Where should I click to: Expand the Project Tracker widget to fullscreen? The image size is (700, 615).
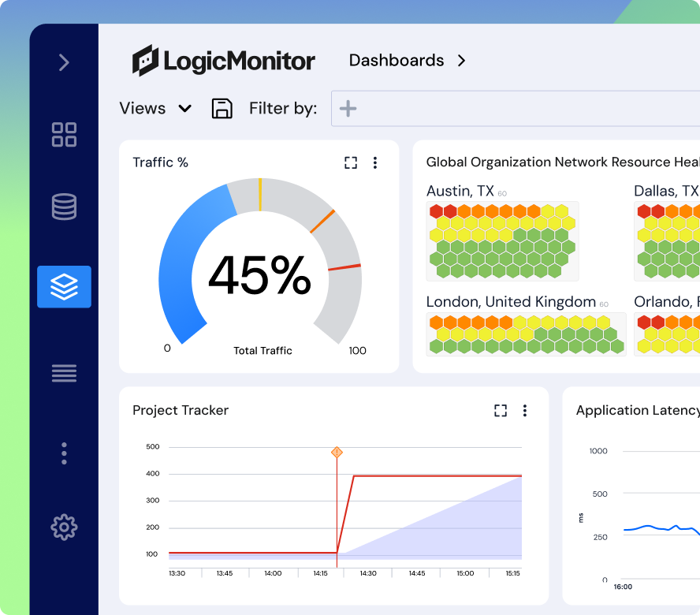pos(501,410)
